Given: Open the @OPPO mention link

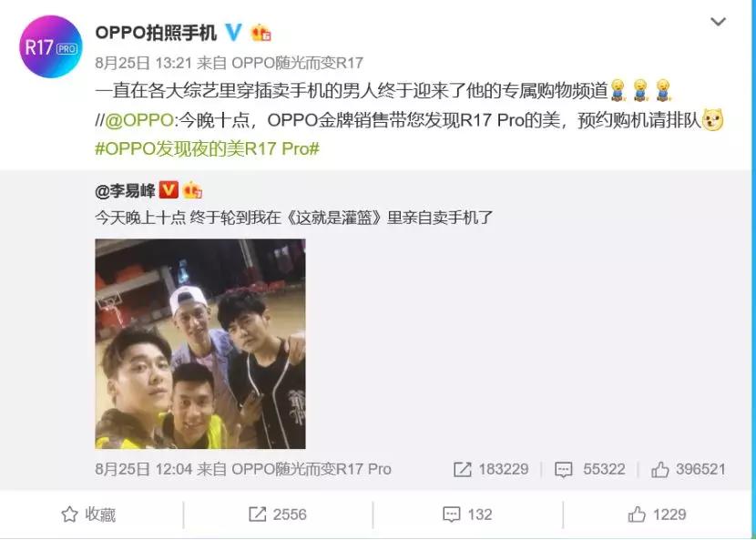Looking at the screenshot, I should pyautogui.click(x=138, y=120).
